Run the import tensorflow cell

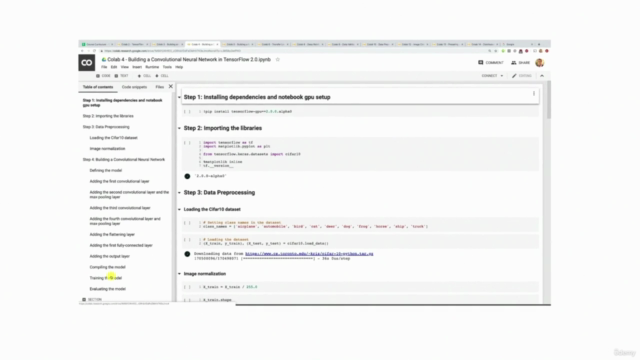pyautogui.click(x=187, y=143)
